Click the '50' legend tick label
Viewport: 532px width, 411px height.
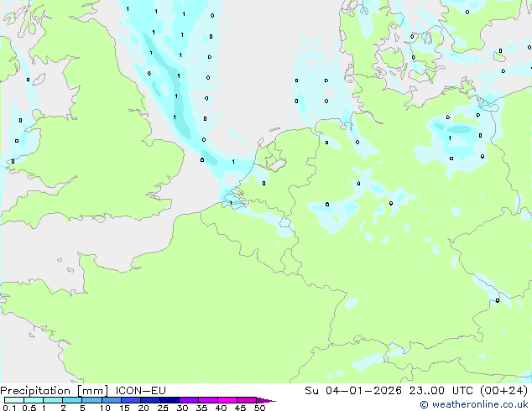[259, 408]
